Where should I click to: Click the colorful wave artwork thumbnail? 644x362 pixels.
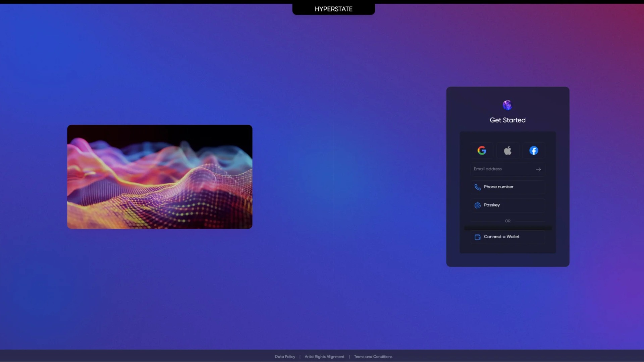(160, 177)
